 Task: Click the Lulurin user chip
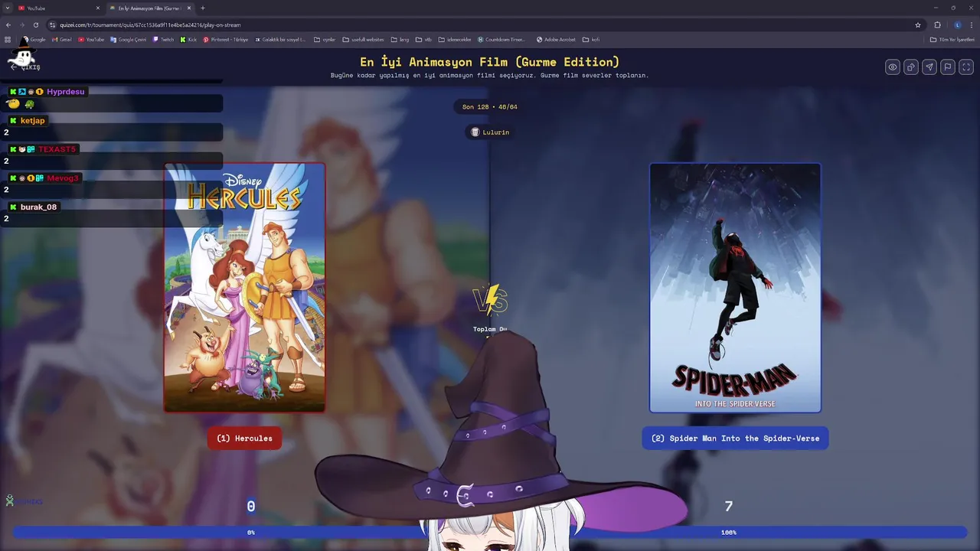(x=490, y=132)
